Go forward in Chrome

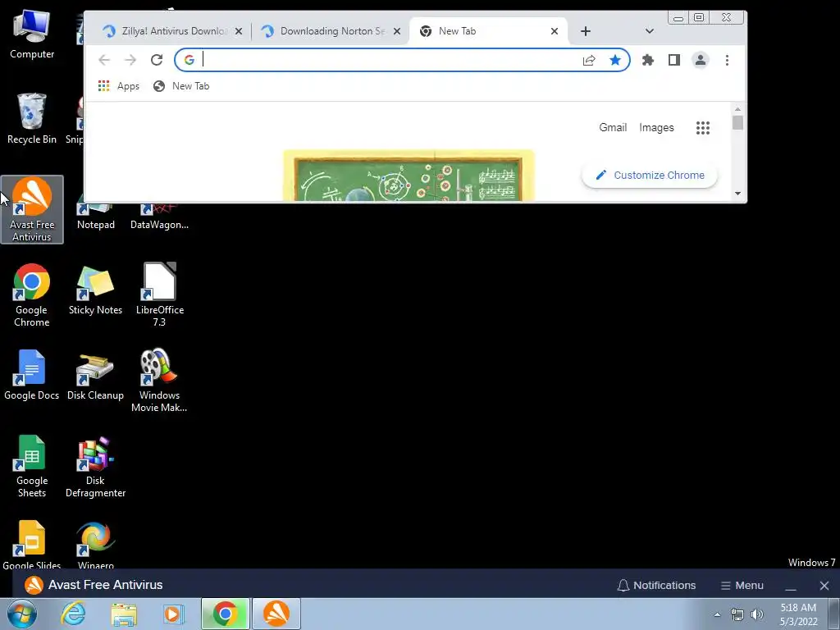click(x=130, y=60)
